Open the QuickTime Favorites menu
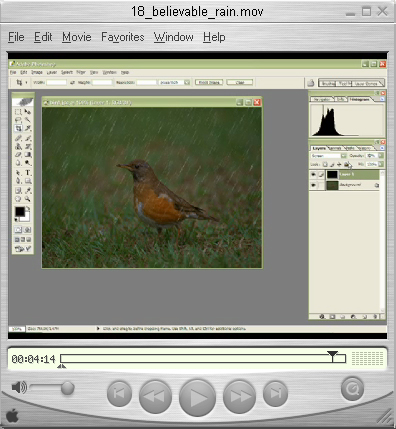This screenshot has width=396, height=429. coord(123,37)
